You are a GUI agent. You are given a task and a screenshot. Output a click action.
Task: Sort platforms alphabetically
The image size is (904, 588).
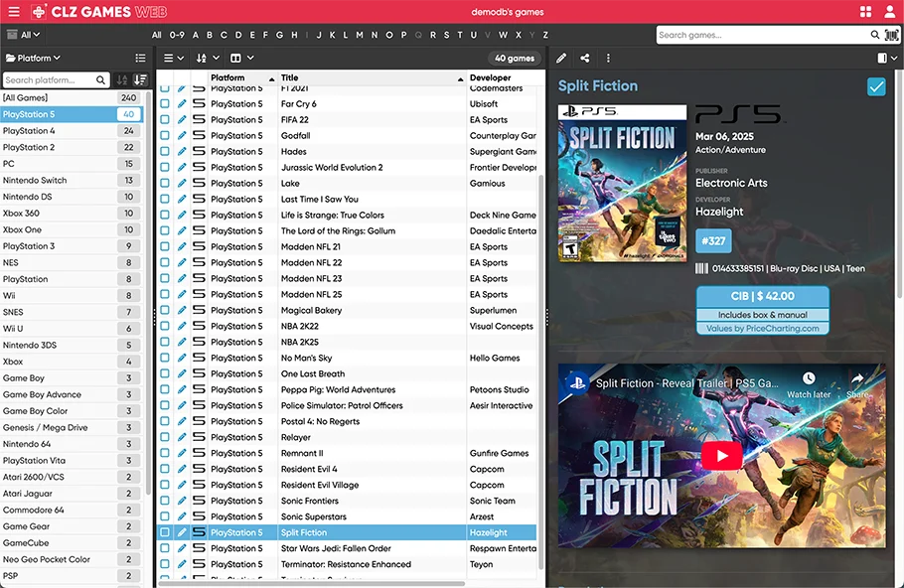pos(122,80)
